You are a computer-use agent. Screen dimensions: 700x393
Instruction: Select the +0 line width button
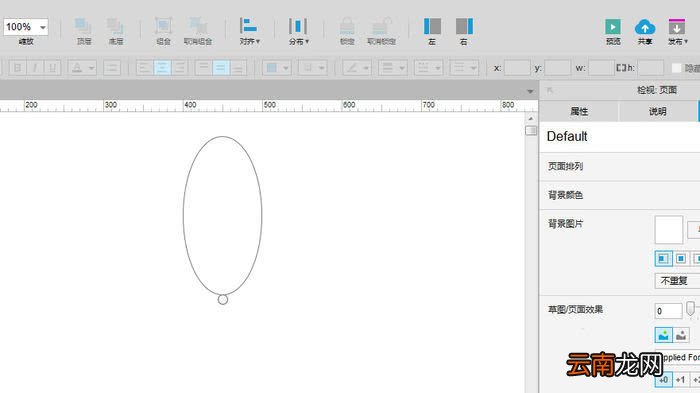[663, 380]
